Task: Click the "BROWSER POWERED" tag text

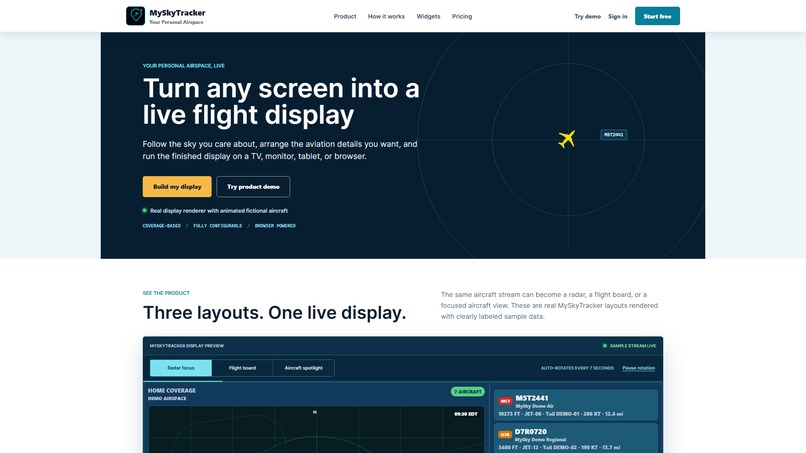Action: pyautogui.click(x=275, y=226)
